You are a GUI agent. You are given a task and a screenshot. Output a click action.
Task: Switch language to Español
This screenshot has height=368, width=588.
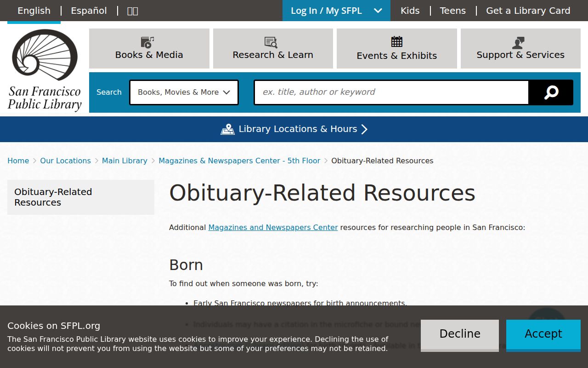pos(89,11)
